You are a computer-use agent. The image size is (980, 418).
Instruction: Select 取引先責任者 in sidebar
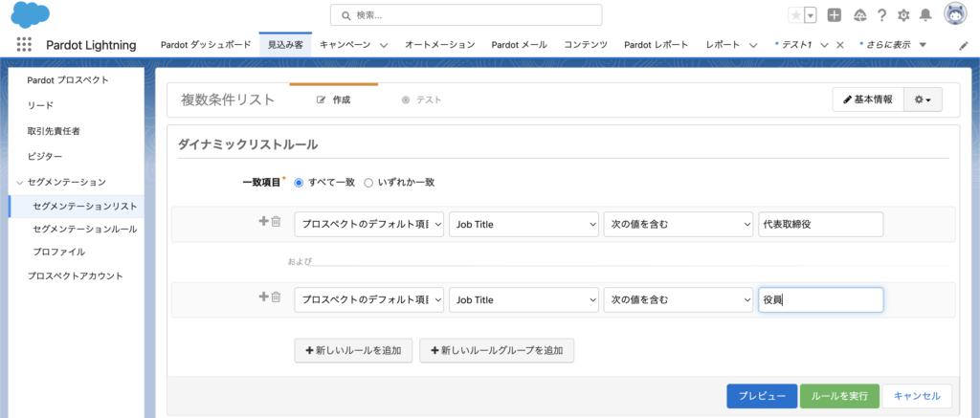click(x=54, y=131)
